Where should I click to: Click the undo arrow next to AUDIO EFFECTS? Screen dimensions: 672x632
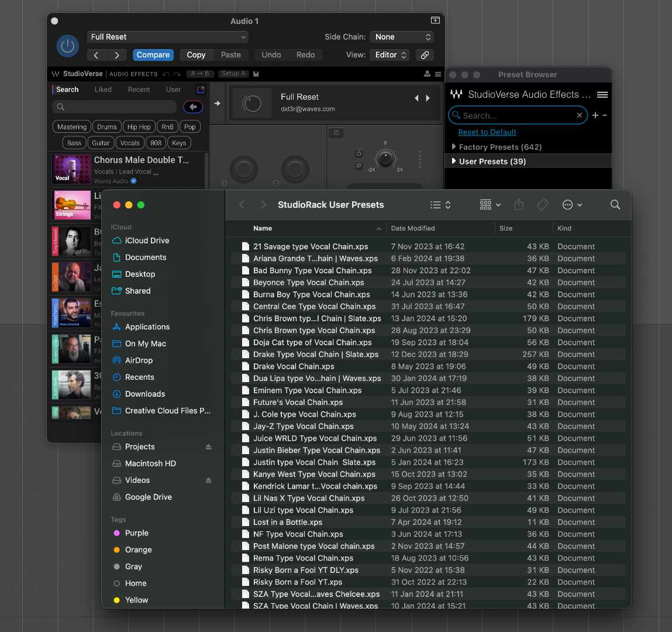[x=167, y=74]
